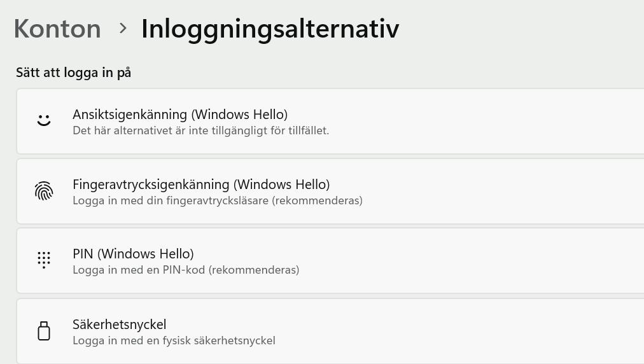Click the Inloggningsalternativ page title
Screen dimensions: 644x364
pyautogui.click(x=270, y=29)
